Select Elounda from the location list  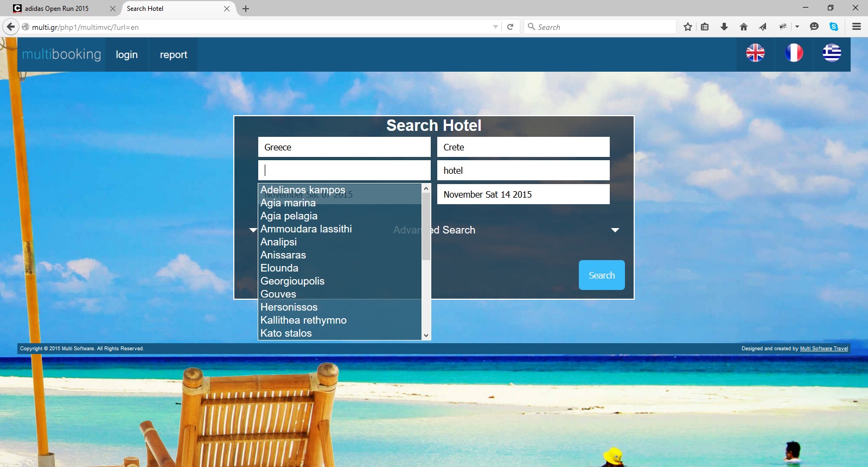pos(279,268)
